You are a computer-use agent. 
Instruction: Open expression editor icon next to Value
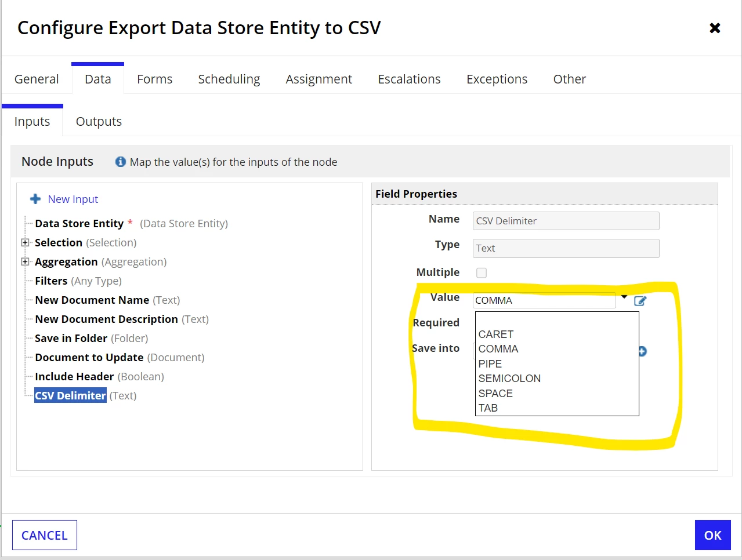click(640, 300)
